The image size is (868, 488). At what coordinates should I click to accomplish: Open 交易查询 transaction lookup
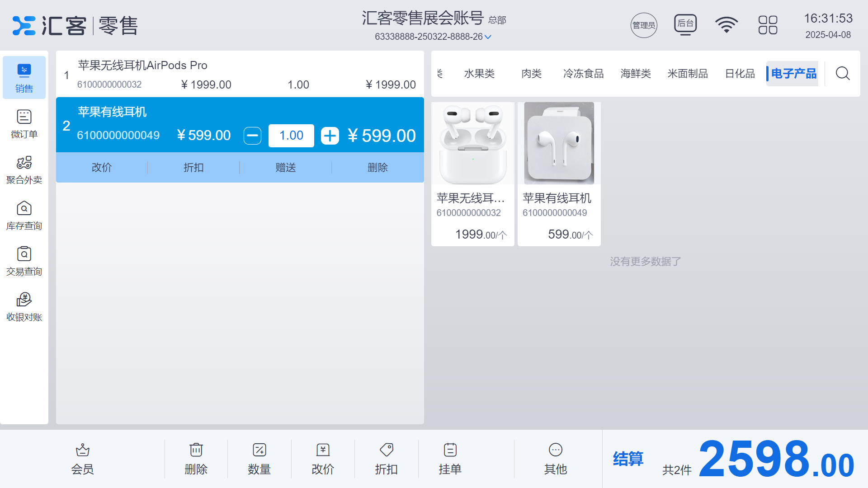coord(24,261)
